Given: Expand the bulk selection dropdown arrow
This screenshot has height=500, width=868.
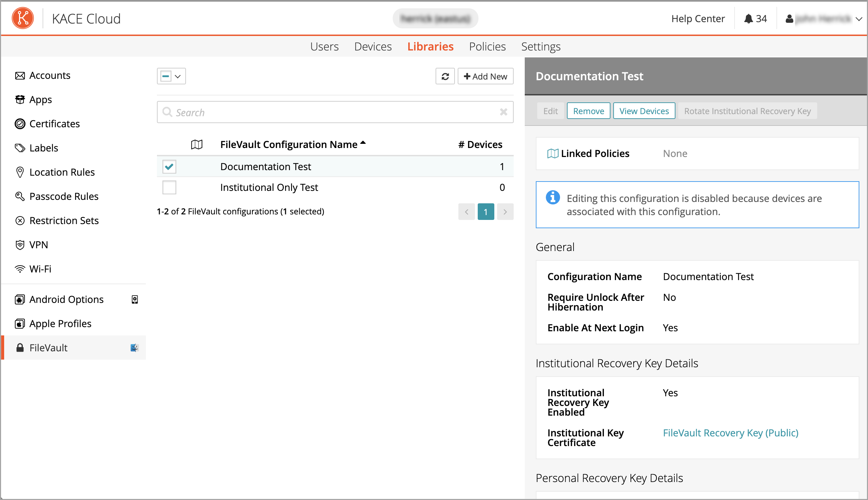Looking at the screenshot, I should 178,76.
